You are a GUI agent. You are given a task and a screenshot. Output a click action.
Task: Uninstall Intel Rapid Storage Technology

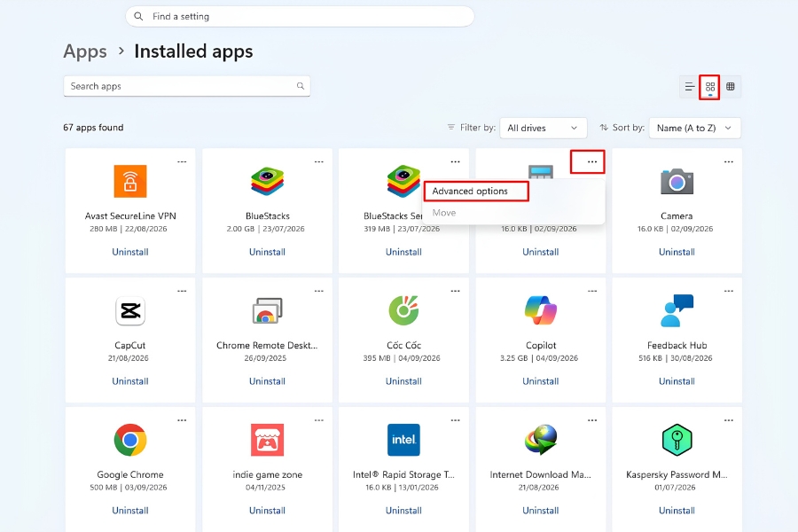pyautogui.click(x=403, y=511)
